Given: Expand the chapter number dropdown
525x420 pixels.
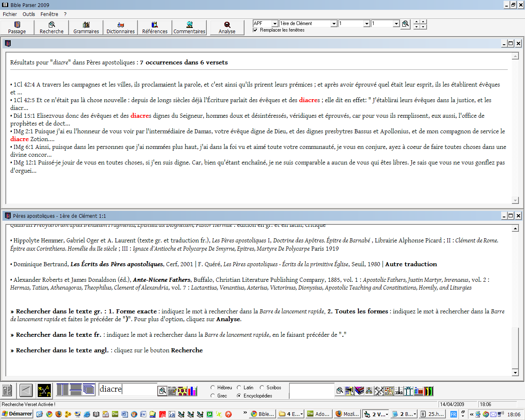Looking at the screenshot, I should 367,24.
